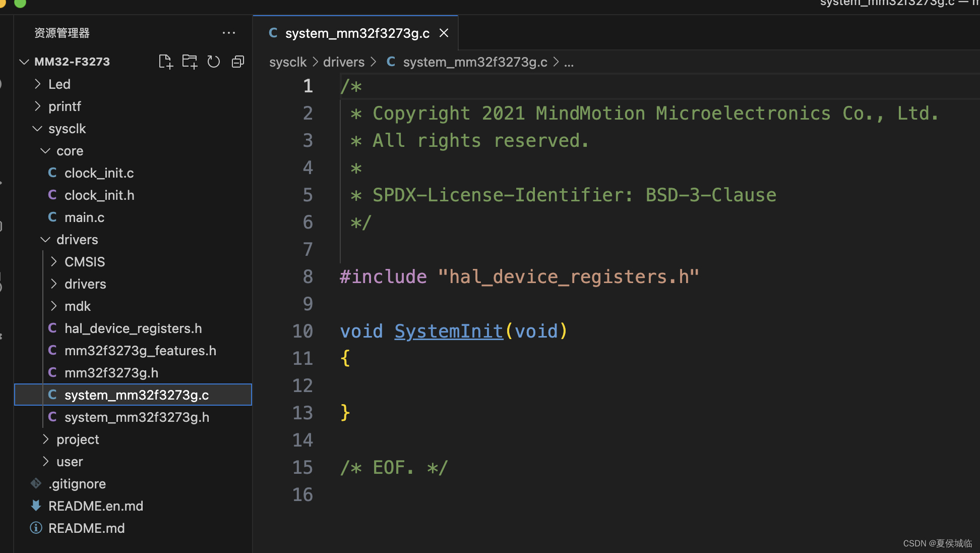
Task: Click the C icon in the breadcrumb bar
Action: click(391, 62)
